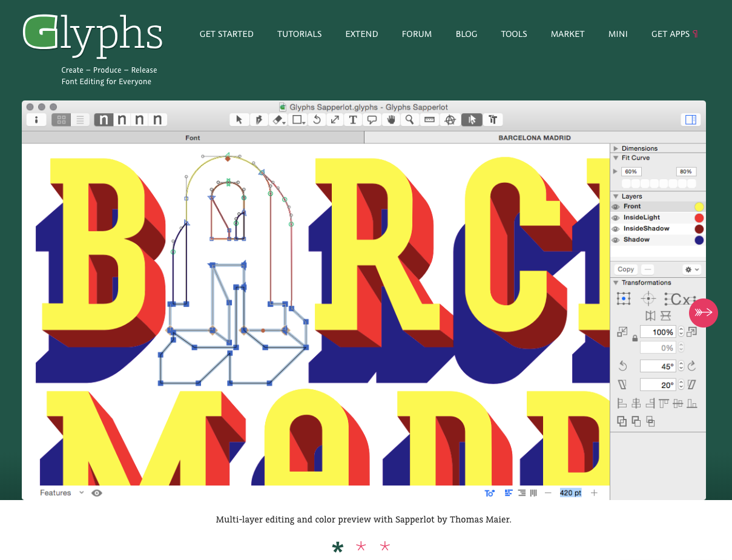
Task: Toggle the proportional scale lock
Action: coord(635,338)
